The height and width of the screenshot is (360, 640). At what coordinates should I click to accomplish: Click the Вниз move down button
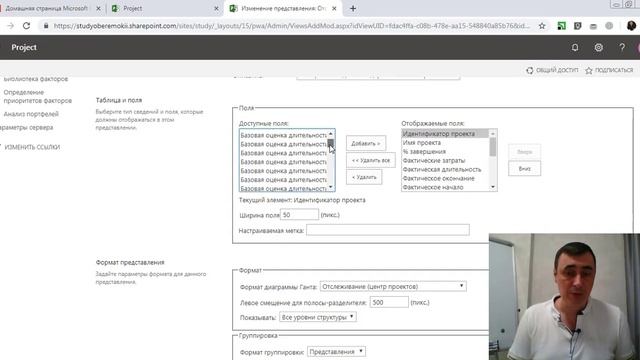524,169
